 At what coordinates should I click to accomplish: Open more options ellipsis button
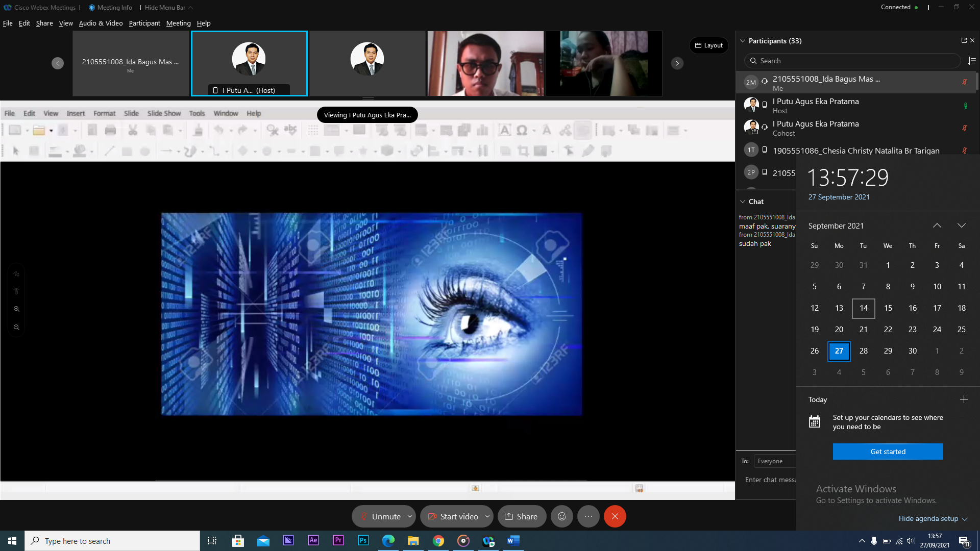(589, 516)
